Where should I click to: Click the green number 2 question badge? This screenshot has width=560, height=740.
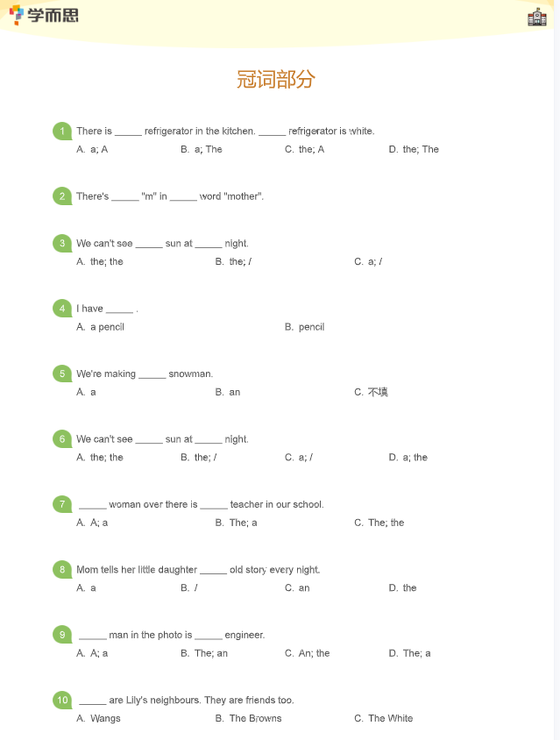61,196
